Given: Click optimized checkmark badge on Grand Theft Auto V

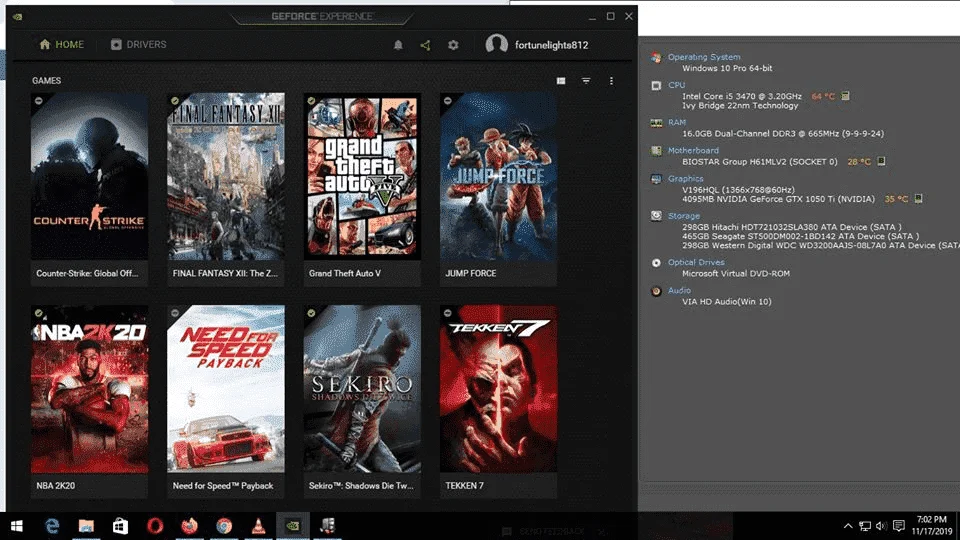Looking at the screenshot, I should pyautogui.click(x=312, y=100).
